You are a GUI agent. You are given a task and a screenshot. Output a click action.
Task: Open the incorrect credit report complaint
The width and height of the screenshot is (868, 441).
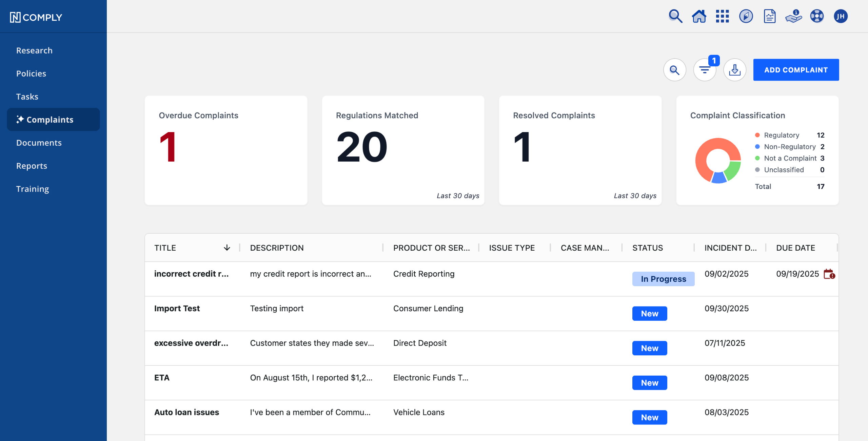(x=191, y=274)
